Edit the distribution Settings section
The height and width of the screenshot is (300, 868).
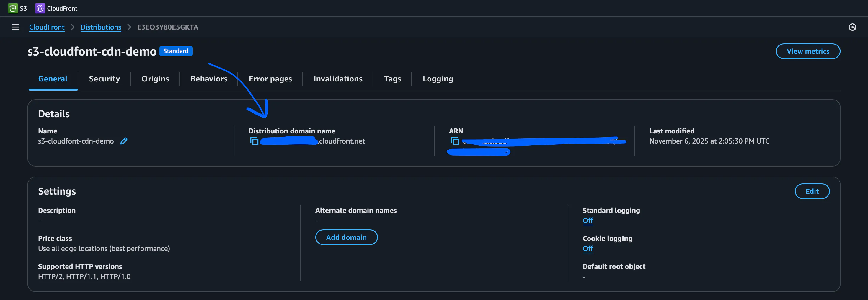point(812,191)
